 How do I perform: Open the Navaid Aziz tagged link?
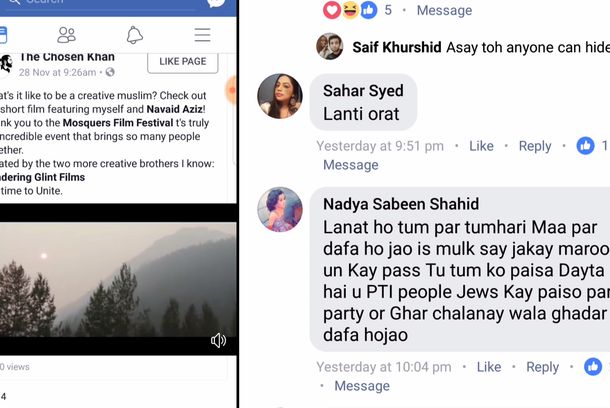point(174,109)
